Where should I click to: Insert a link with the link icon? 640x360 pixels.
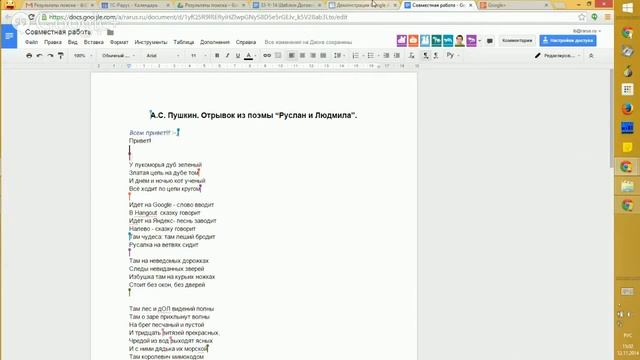tap(267, 56)
